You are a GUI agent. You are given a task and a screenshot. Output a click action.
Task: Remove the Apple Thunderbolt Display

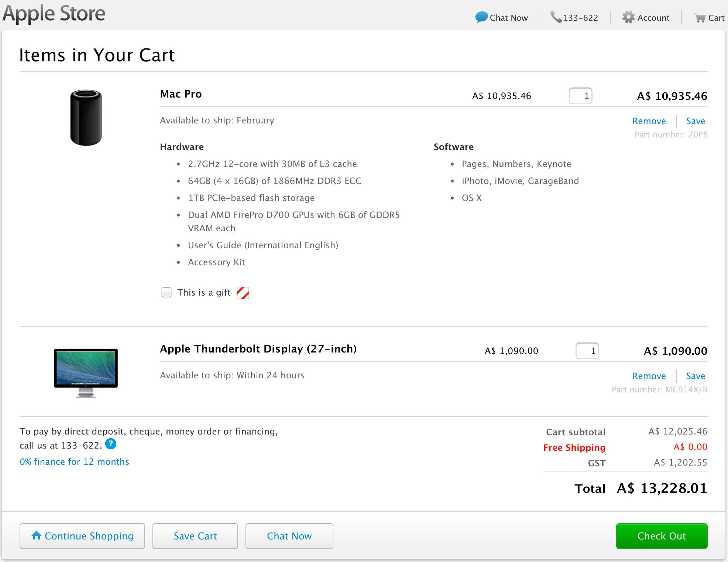(x=649, y=376)
